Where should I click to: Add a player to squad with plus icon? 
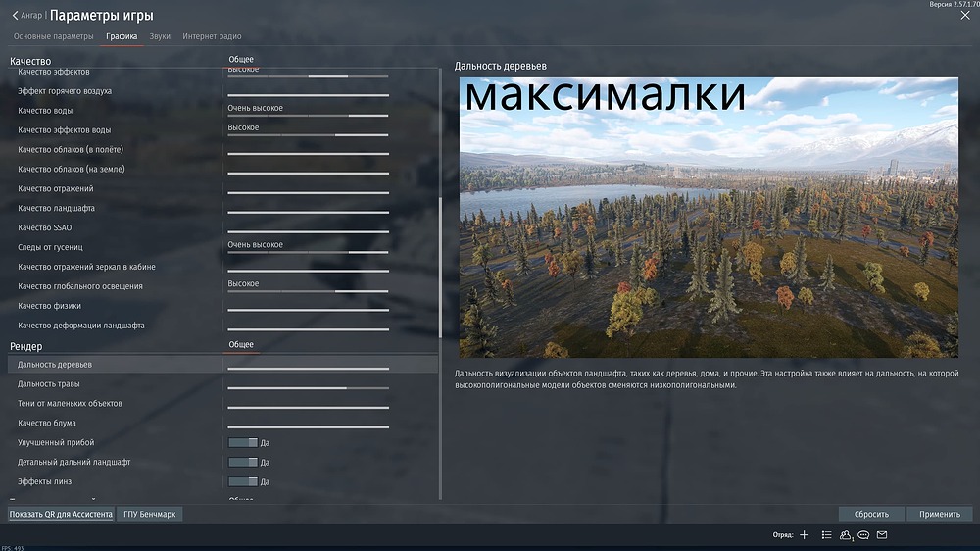[805, 534]
